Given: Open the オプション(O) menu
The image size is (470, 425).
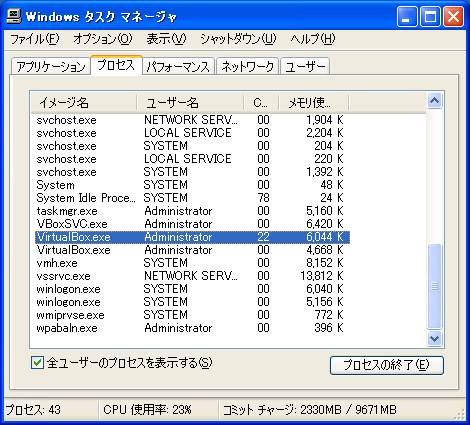Looking at the screenshot, I should (103, 39).
